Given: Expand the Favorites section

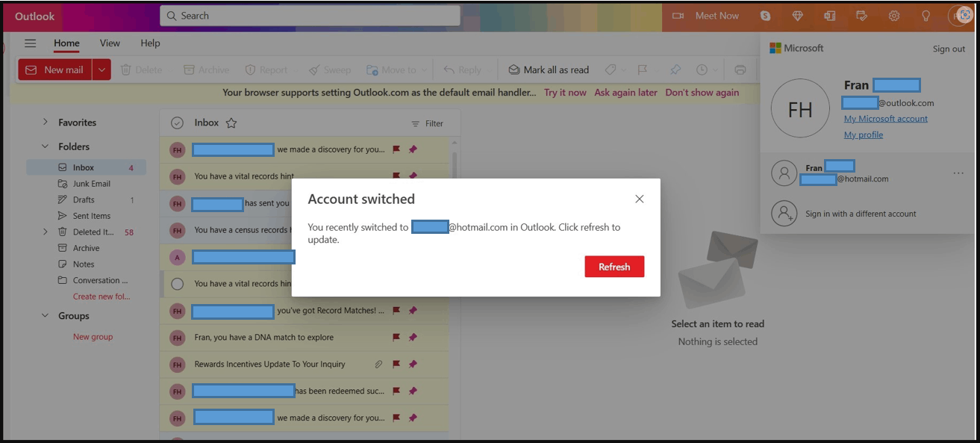Looking at the screenshot, I should point(45,122).
